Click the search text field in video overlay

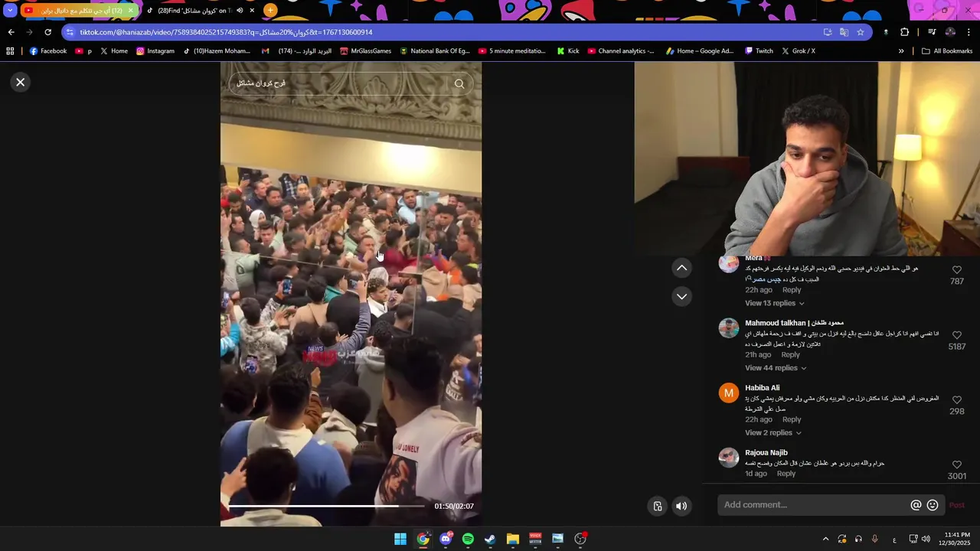coord(341,83)
